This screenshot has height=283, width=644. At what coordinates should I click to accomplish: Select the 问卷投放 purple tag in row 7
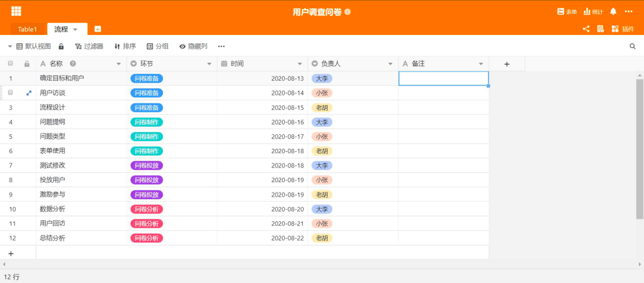147,165
